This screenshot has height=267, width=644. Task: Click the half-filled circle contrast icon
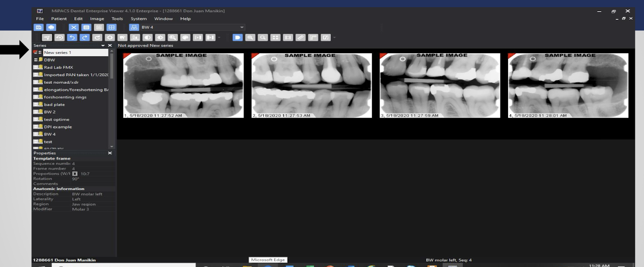147,37
